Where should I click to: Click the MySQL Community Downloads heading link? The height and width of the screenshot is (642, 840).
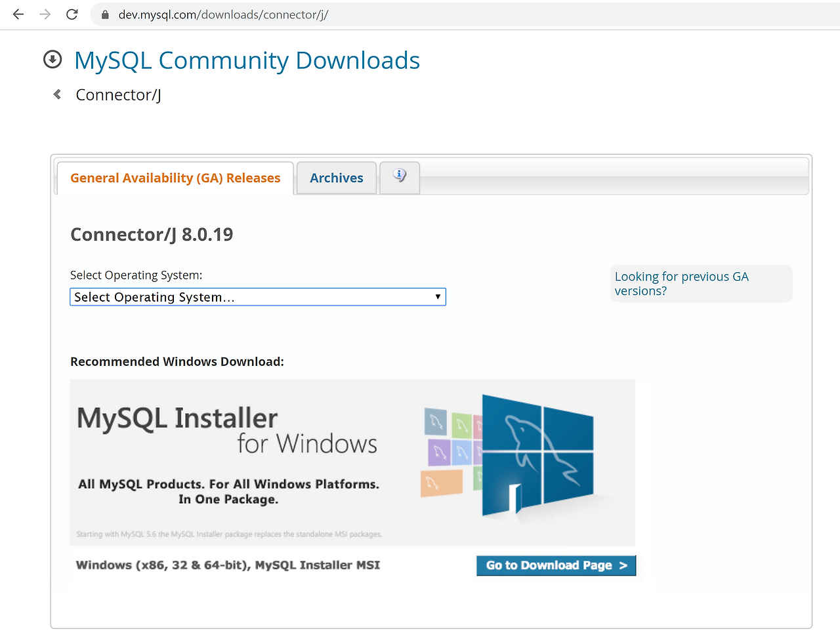point(247,60)
